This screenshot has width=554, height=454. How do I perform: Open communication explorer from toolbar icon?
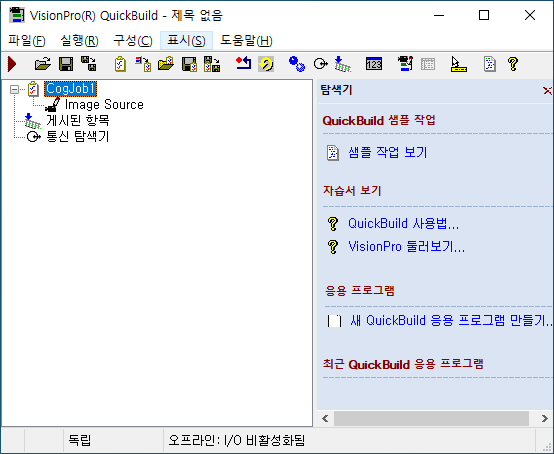(x=320, y=64)
